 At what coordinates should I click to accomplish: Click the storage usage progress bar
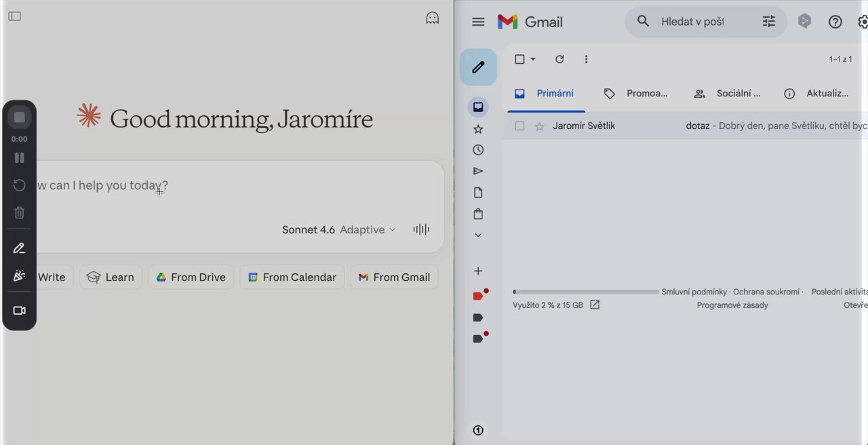coord(586,292)
